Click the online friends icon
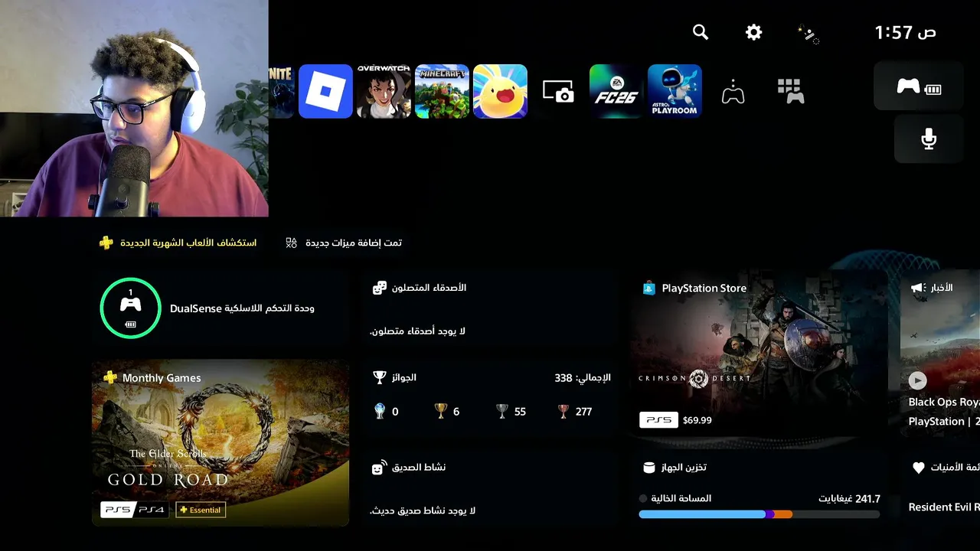Screen dimensions: 980x551 click(x=379, y=288)
